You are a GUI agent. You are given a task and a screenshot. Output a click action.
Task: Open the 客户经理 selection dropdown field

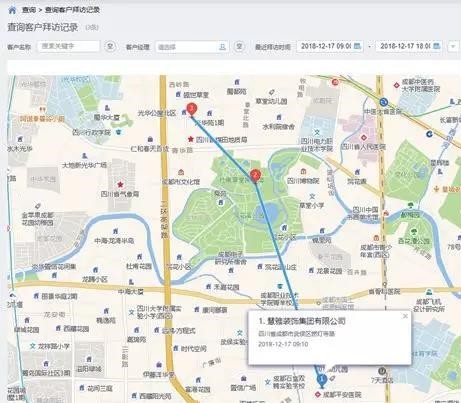191,47
